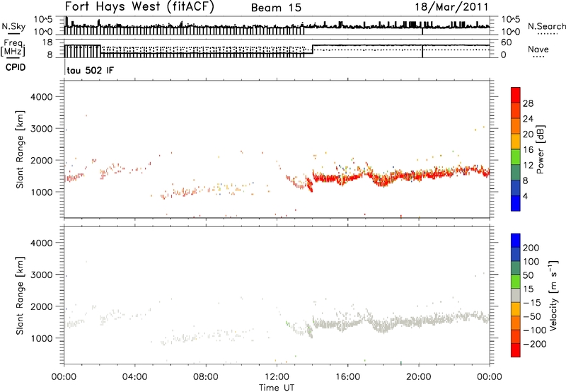Pick the top red power colorbar segment
The image size is (566, 392).
[x=516, y=96]
